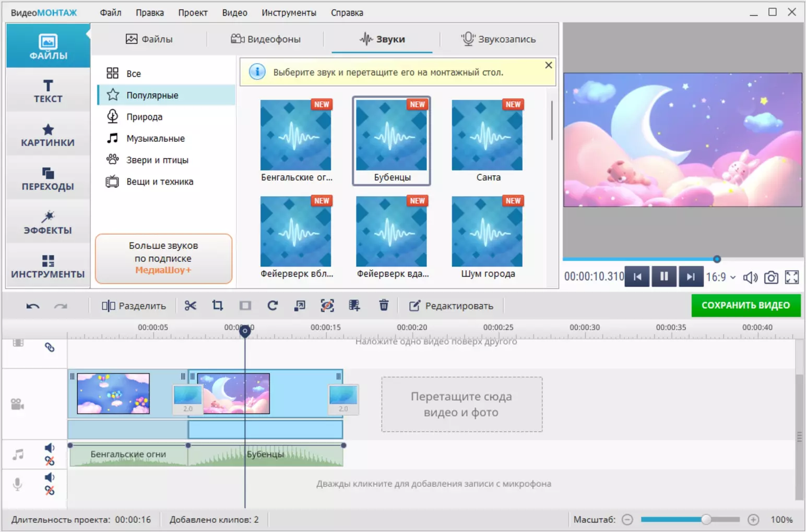Open the ПЕРЕХОДЫ sidebar section
The width and height of the screenshot is (806, 532).
tap(48, 178)
